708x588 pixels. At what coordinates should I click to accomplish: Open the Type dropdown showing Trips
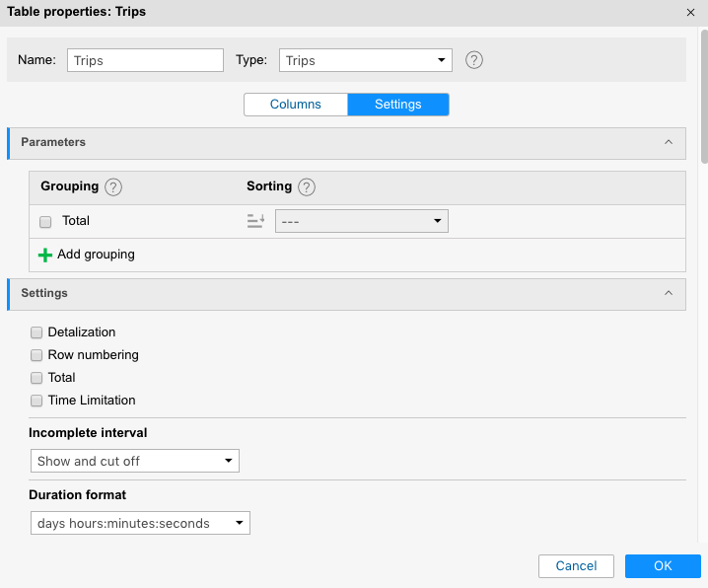click(x=366, y=60)
